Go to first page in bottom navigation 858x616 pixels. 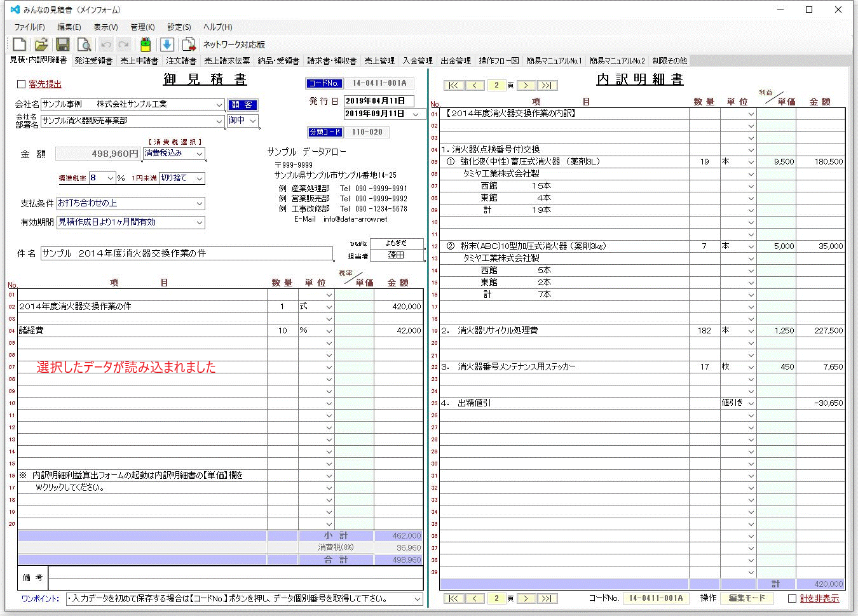point(454,598)
